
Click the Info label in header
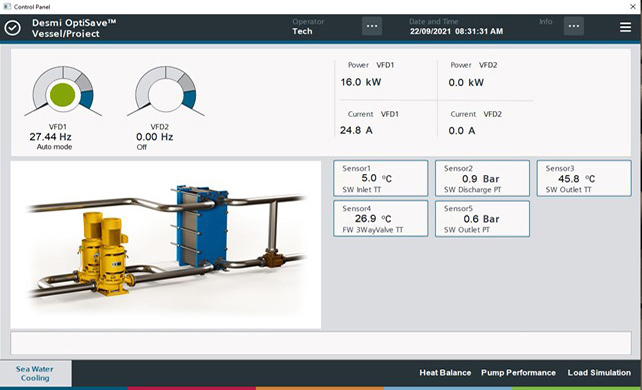[546, 22]
